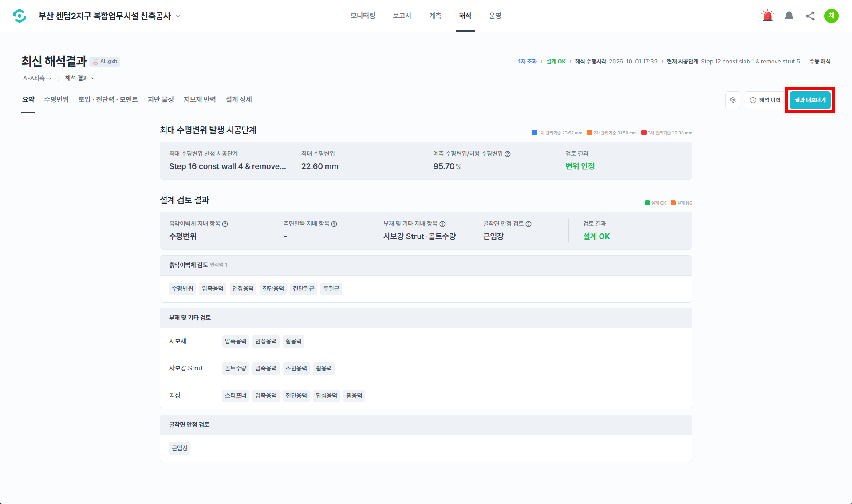Click help icon beside 예측 수평변위/허용 수평변위
This screenshot has width=852, height=504.
pos(508,154)
